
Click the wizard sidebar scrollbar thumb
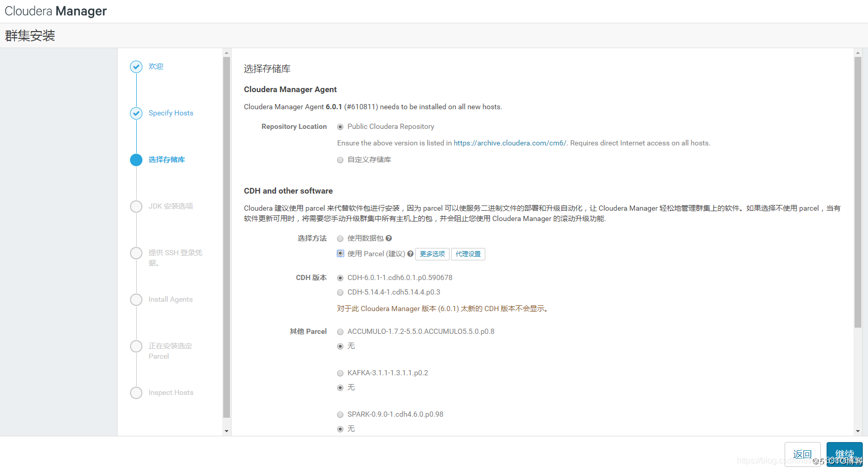pyautogui.click(x=226, y=237)
